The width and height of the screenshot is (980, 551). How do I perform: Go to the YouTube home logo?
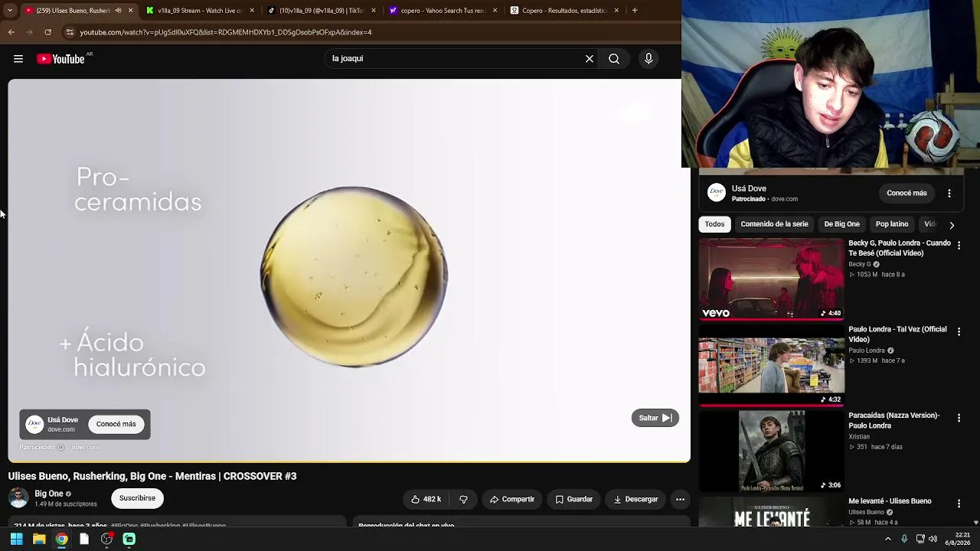[x=60, y=59]
